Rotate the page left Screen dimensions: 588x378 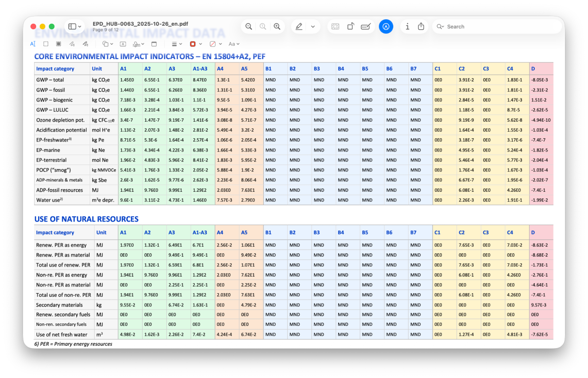[350, 26]
